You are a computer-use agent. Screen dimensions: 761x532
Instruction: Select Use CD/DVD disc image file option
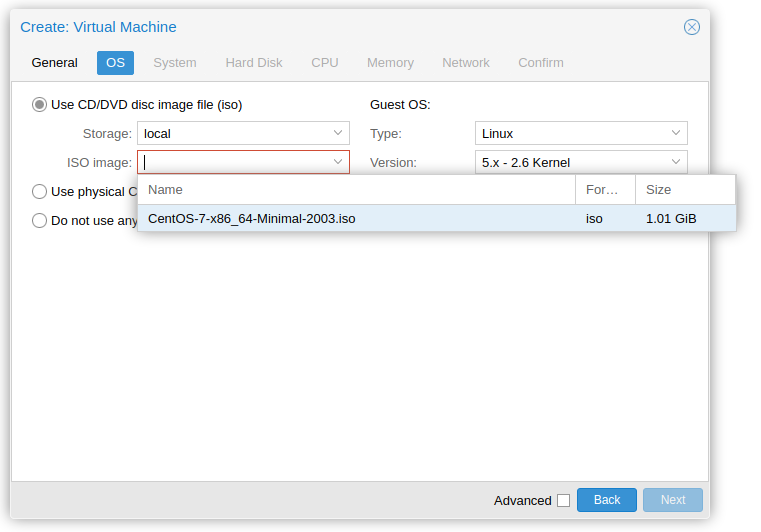39,105
